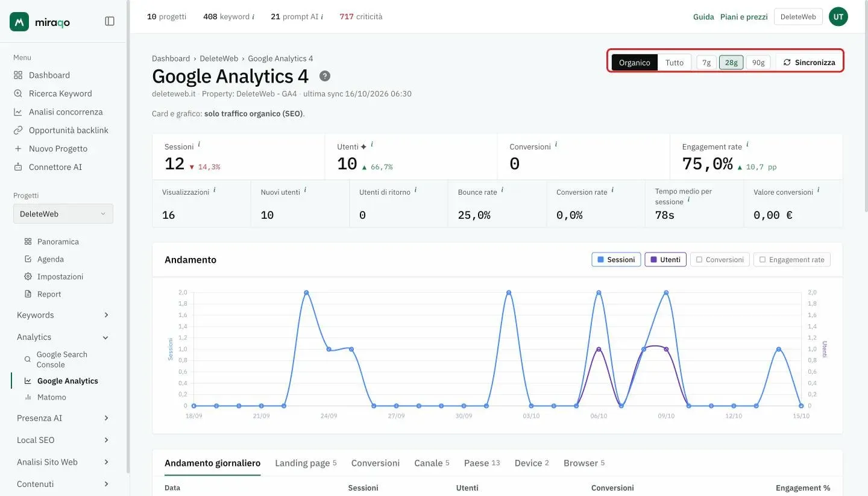Click the Sincronizza button
This screenshot has height=496, width=868.
coord(810,63)
